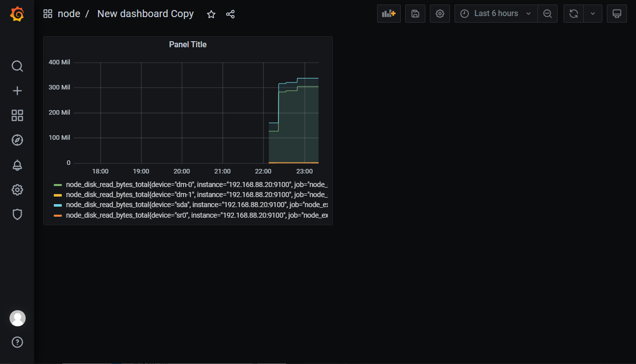Click the New dashboard Copy title
The image size is (636, 364).
145,14
